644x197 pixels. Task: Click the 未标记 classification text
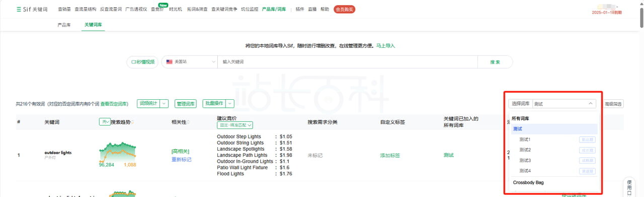tap(315, 155)
